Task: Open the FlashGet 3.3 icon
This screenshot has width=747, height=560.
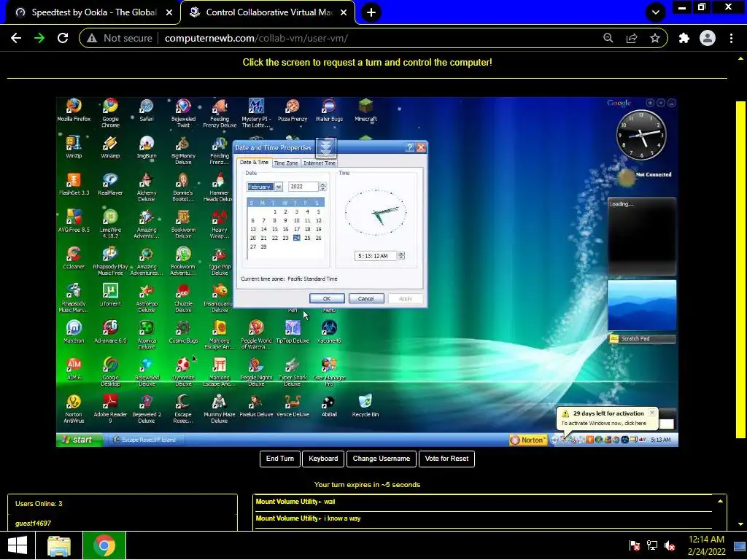Action: (x=74, y=184)
